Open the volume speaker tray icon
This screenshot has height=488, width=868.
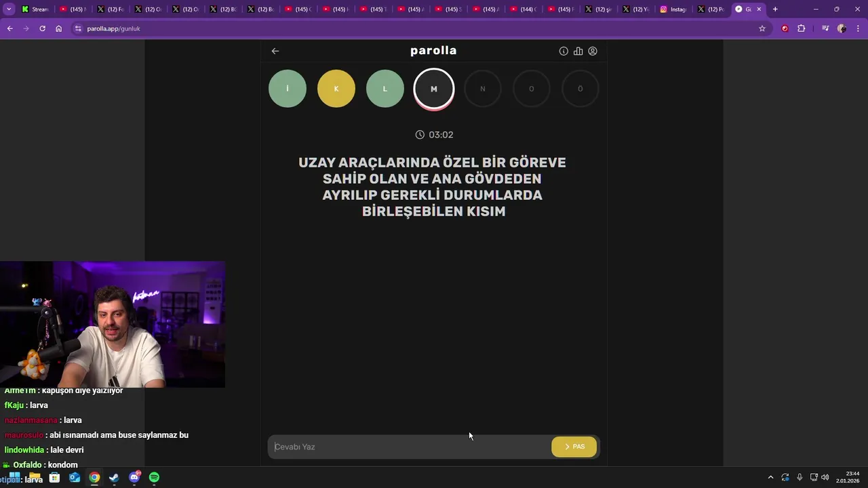click(x=825, y=477)
